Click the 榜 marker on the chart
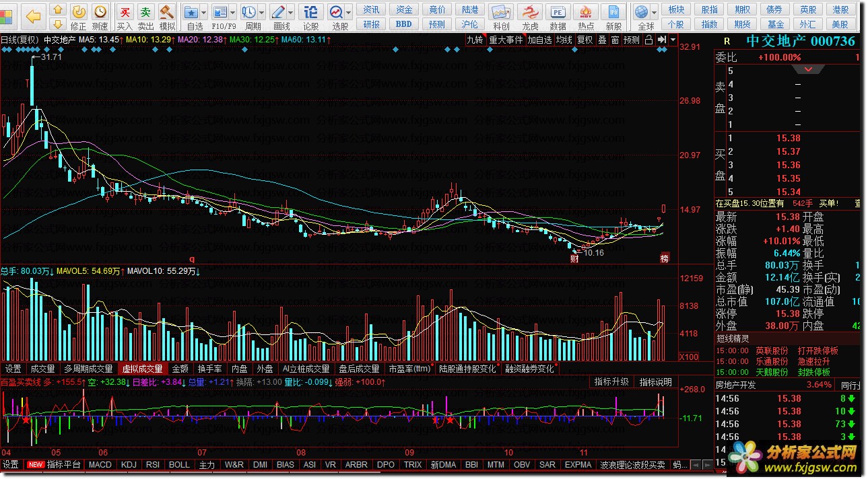 point(665,258)
